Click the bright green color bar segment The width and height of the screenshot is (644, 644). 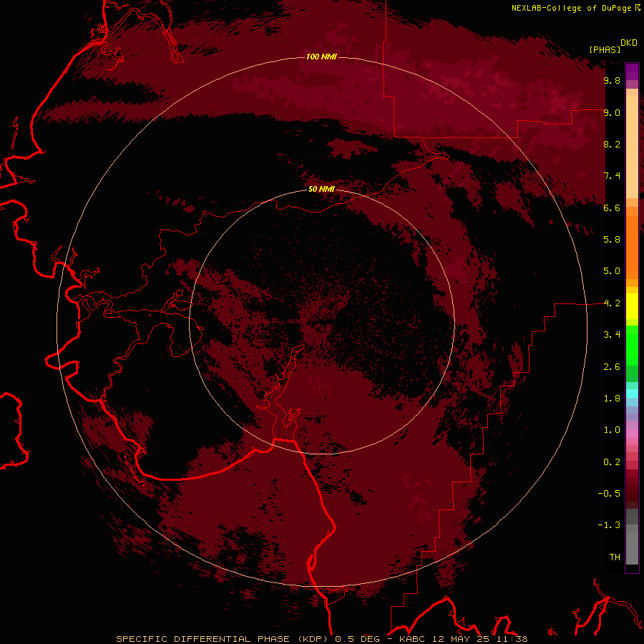pos(632,346)
